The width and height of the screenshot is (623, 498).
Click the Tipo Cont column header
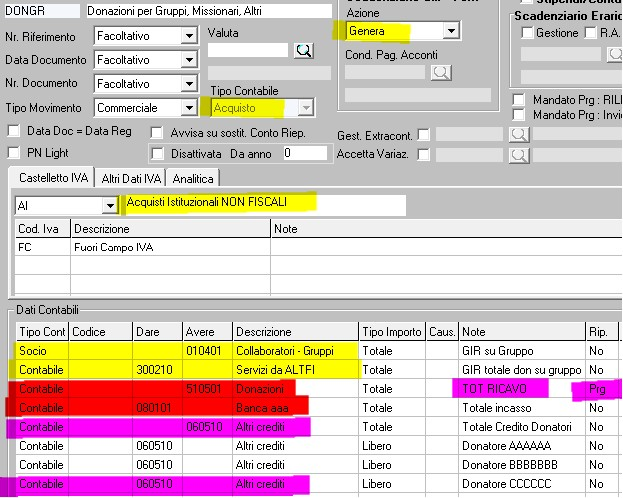click(x=42, y=332)
